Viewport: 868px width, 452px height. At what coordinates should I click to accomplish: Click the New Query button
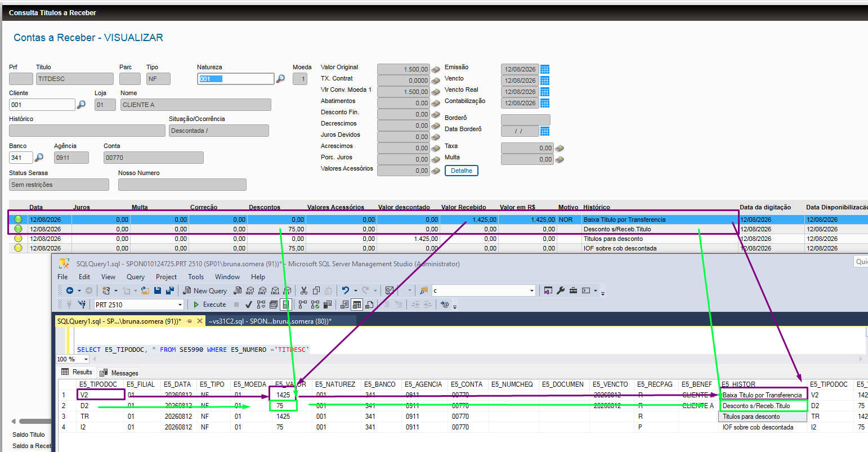click(205, 290)
